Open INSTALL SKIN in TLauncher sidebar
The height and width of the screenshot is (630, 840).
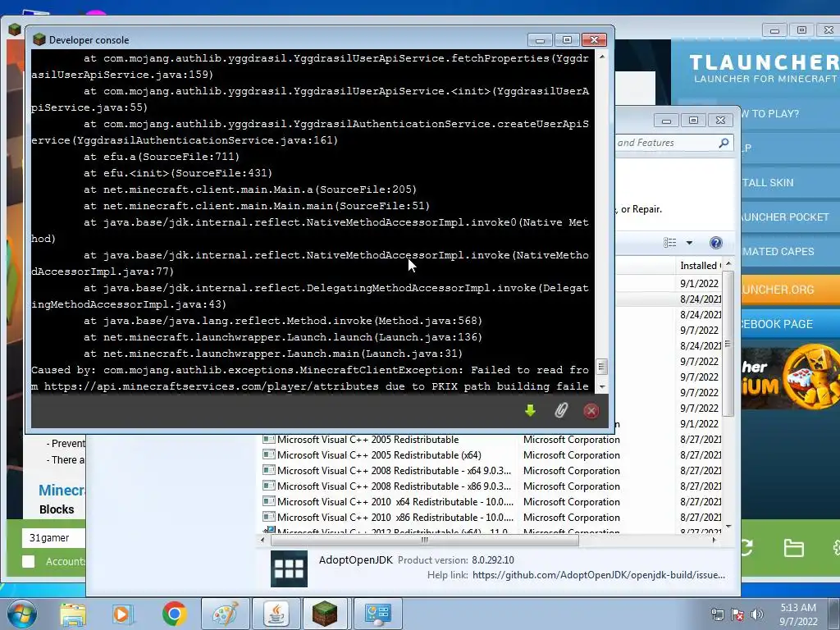click(791, 183)
